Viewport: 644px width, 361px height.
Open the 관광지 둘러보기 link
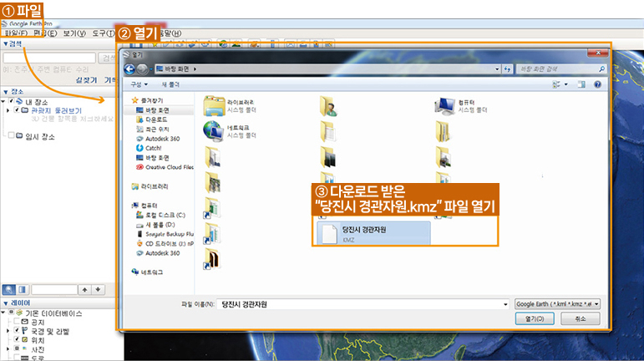tap(57, 110)
